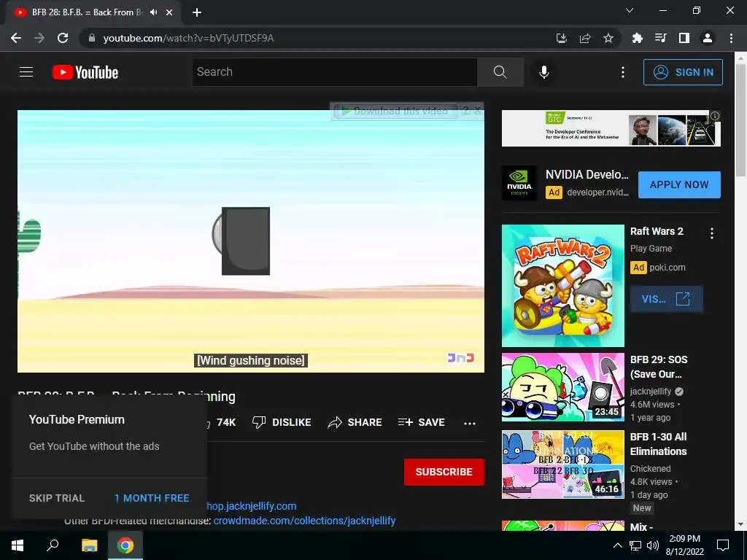Viewport: 747px width, 560px height.
Task: Click the DISLIKE button
Action: 282,422
